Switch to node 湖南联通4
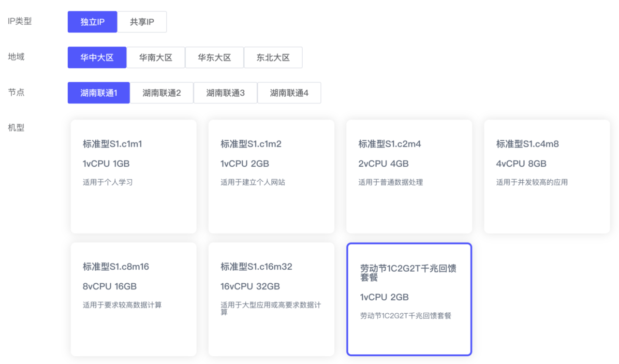The height and width of the screenshot is (364, 619). (289, 93)
